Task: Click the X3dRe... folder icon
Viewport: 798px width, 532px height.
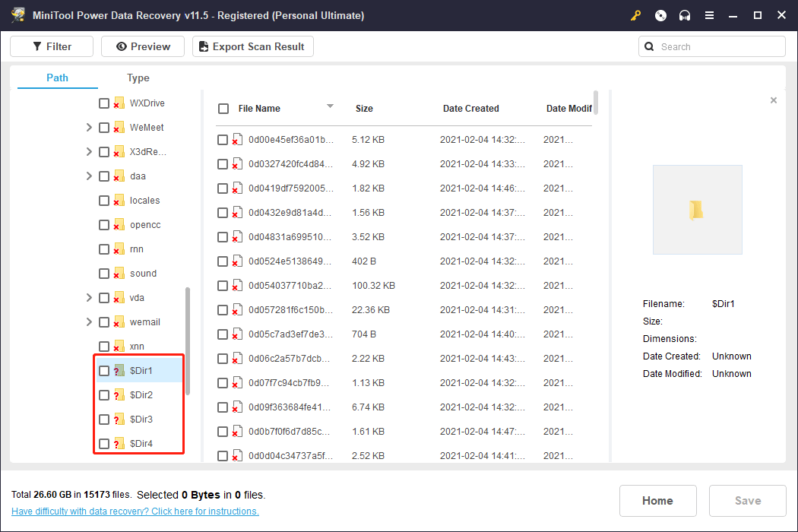Action: click(119, 152)
